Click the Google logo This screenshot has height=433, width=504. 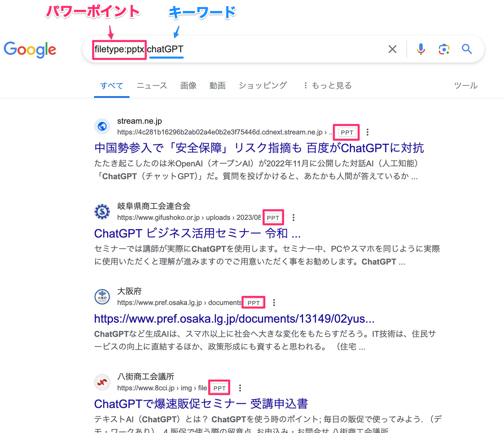tap(30, 49)
